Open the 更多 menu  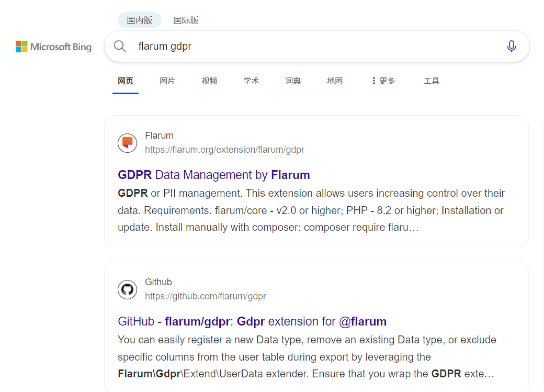[x=383, y=81]
